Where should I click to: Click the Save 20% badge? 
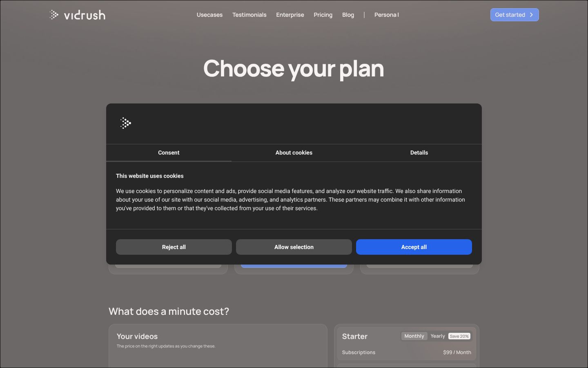459,336
